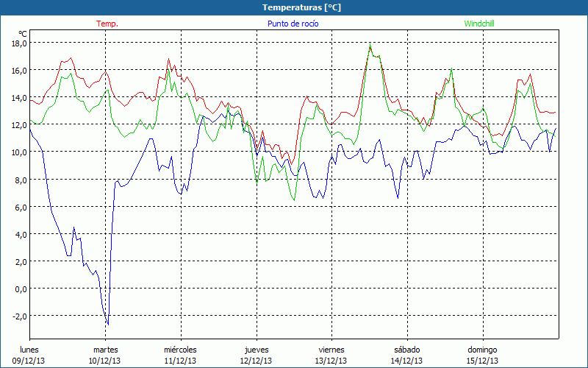Click the 13/12/13 date label
The width and height of the screenshot is (588, 368).
(x=331, y=361)
